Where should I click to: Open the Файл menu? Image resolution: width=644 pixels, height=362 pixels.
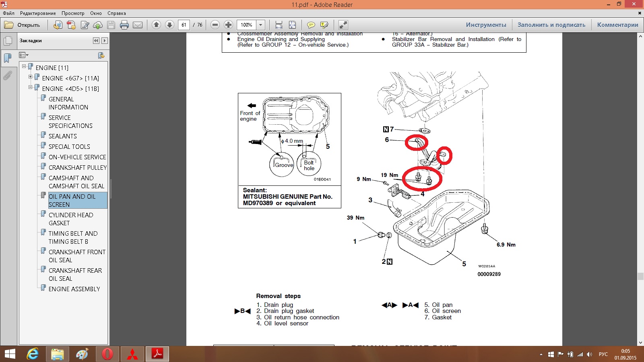pos(8,13)
